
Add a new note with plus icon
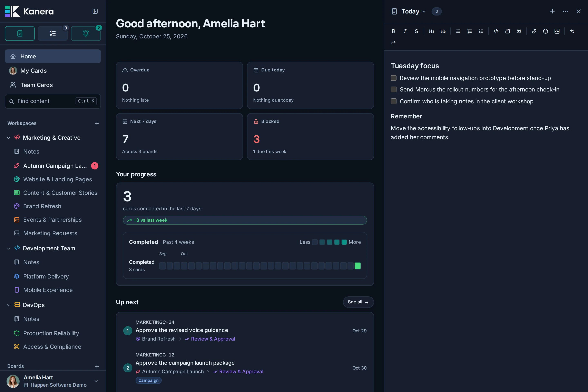point(552,11)
